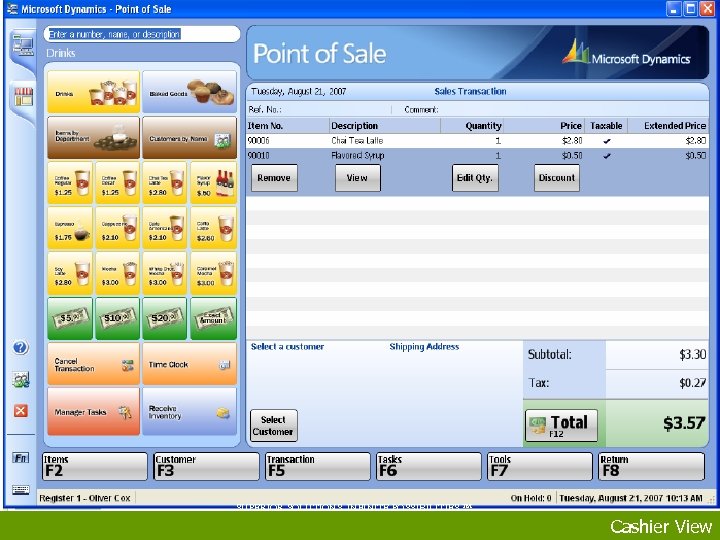Screen dimensions: 720x540
Task: Open the Drinks category tile
Action: (x=94, y=91)
